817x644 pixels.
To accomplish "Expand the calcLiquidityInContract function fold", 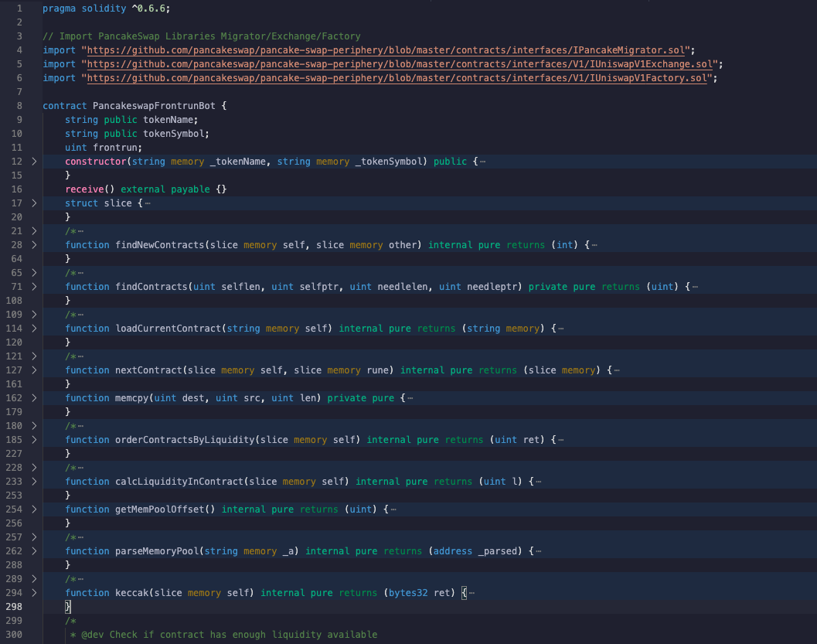I will (34, 482).
